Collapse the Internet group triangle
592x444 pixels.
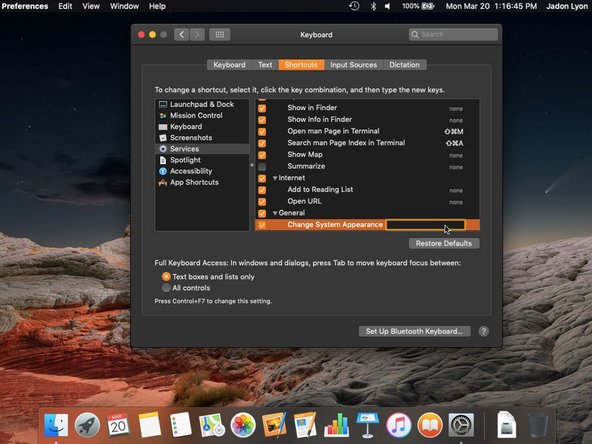275,178
